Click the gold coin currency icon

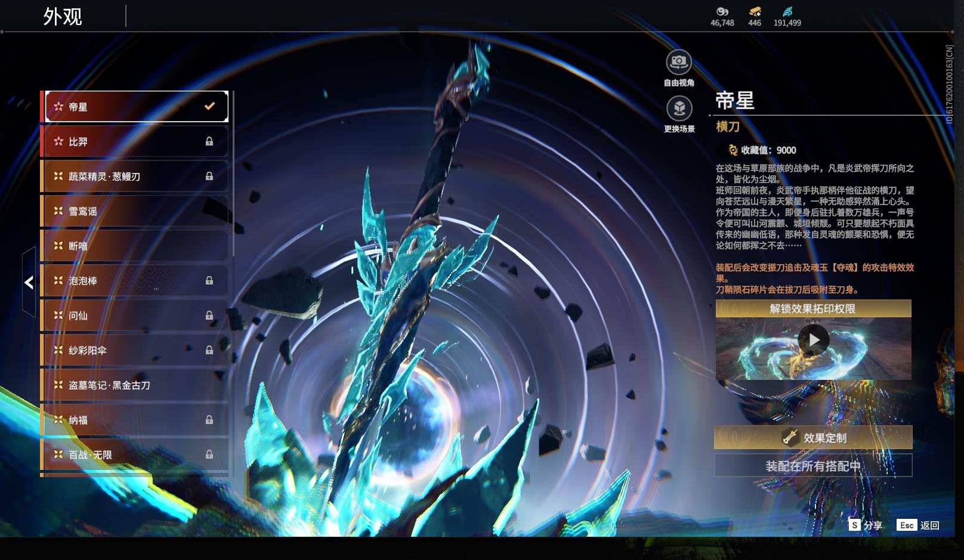(x=722, y=11)
